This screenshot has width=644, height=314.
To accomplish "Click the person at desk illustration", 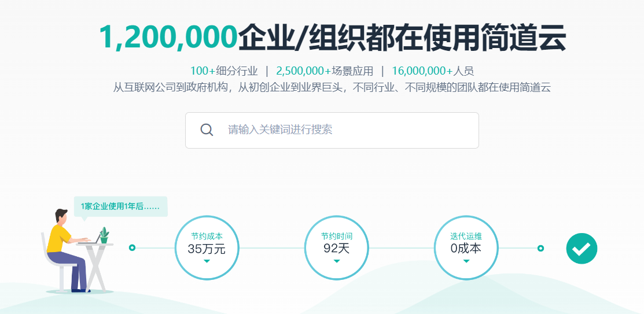I will tap(77, 251).
